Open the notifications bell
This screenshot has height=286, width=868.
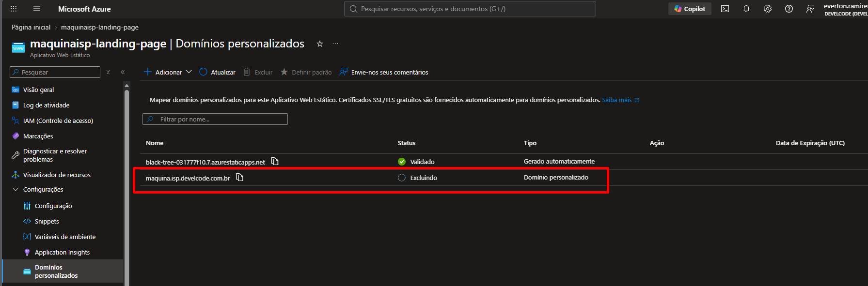click(746, 9)
